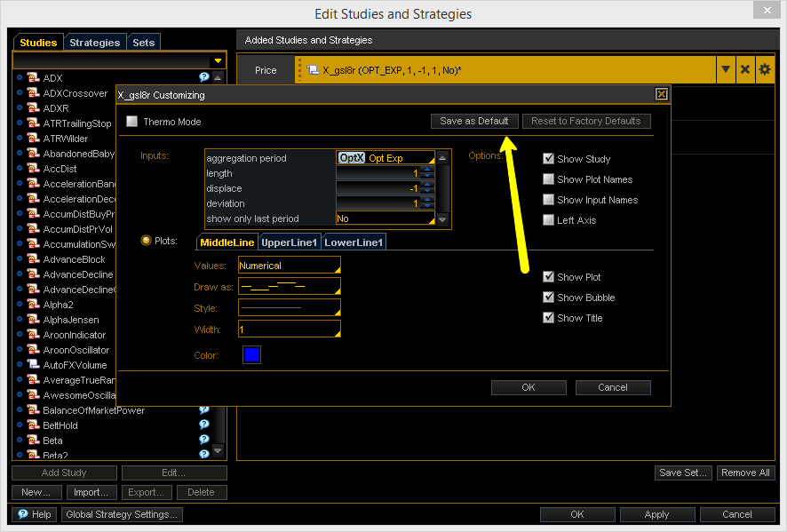The height and width of the screenshot is (532, 787).
Task: Click OK in Customizing dialog
Action: (529, 387)
